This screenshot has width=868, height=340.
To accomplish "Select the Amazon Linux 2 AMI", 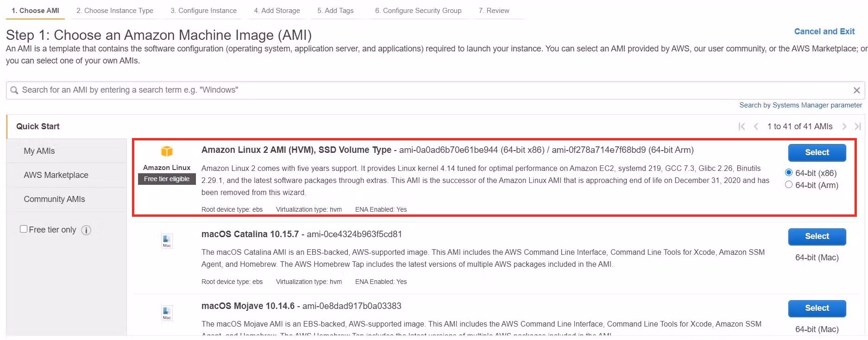I will click(817, 152).
